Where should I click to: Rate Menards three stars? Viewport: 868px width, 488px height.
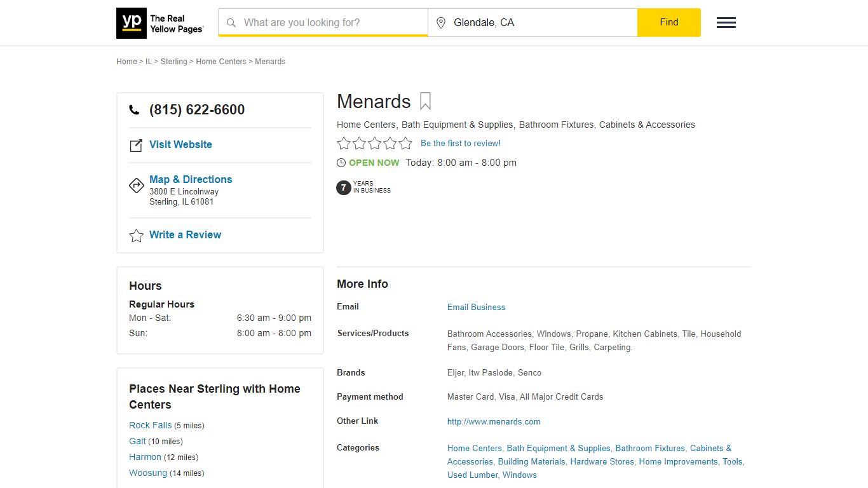375,144
